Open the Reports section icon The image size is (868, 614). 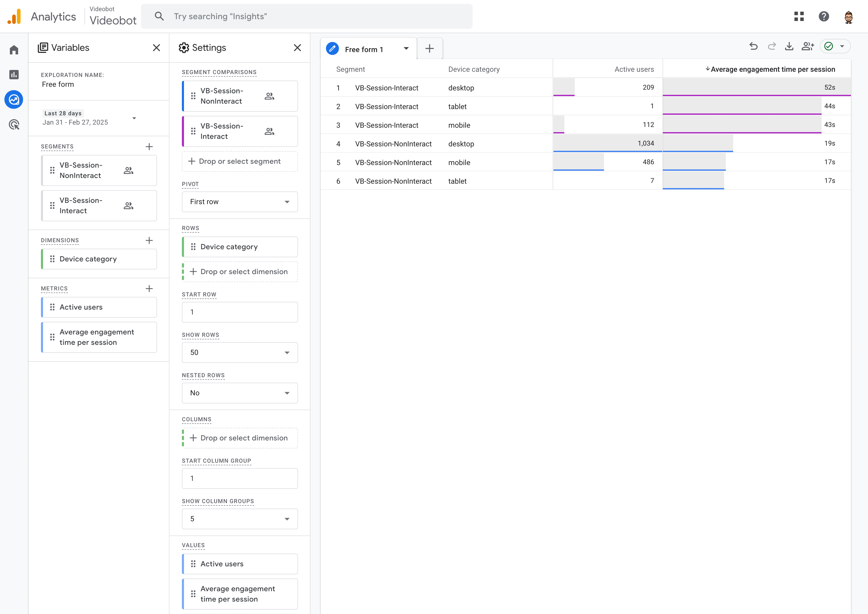[14, 74]
